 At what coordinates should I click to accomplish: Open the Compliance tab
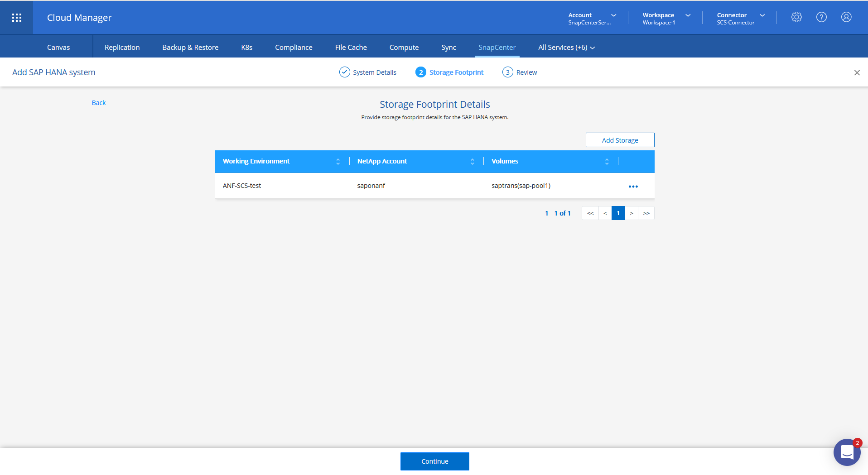tap(294, 48)
